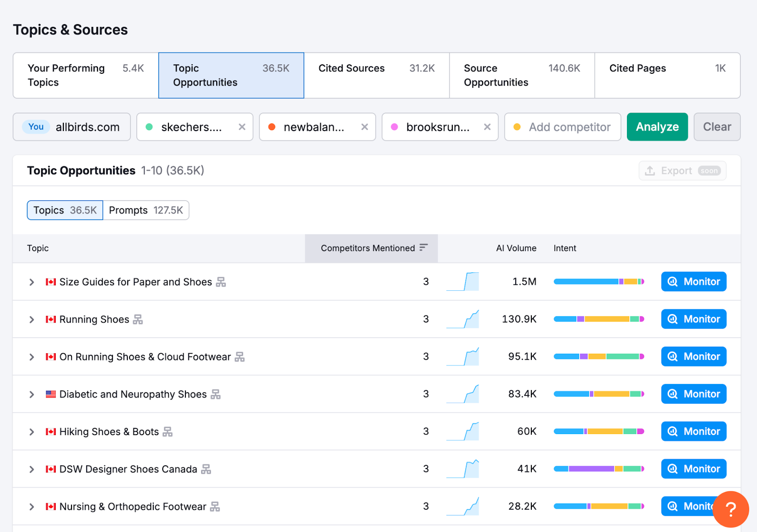Expand the Nursing & Orthopedic Footwear row

(x=31, y=506)
